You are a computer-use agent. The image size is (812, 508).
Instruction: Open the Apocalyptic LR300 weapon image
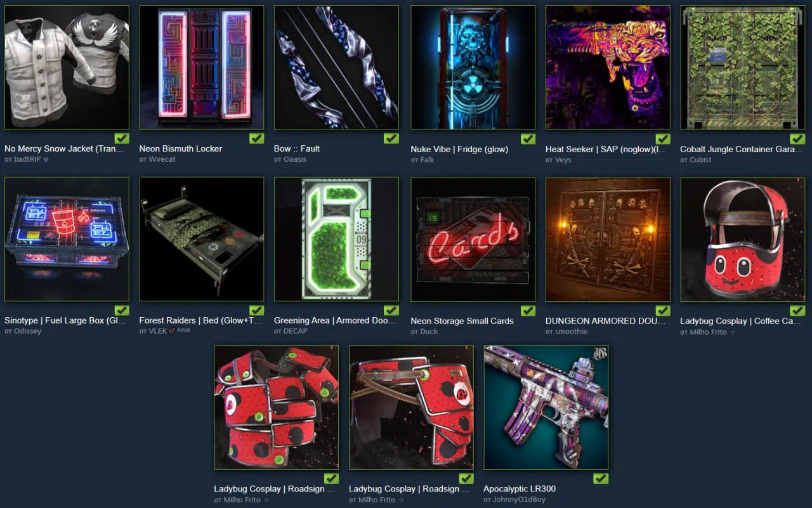[546, 407]
